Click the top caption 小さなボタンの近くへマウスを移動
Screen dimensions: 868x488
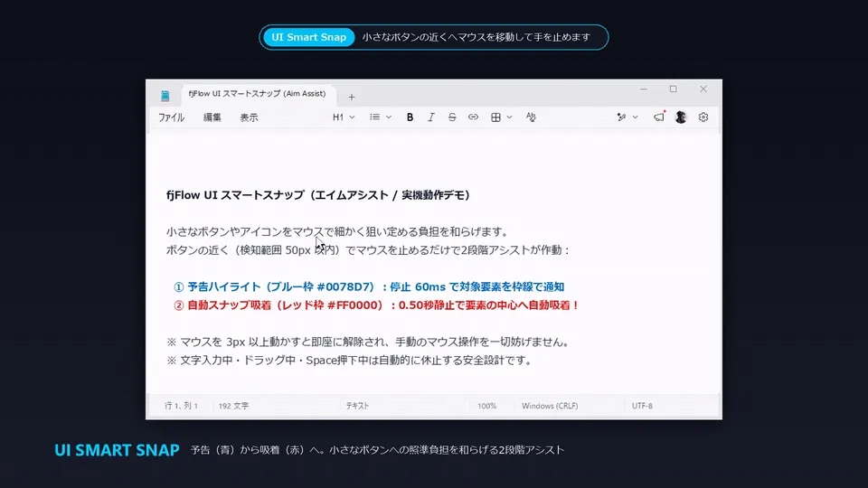(476, 37)
